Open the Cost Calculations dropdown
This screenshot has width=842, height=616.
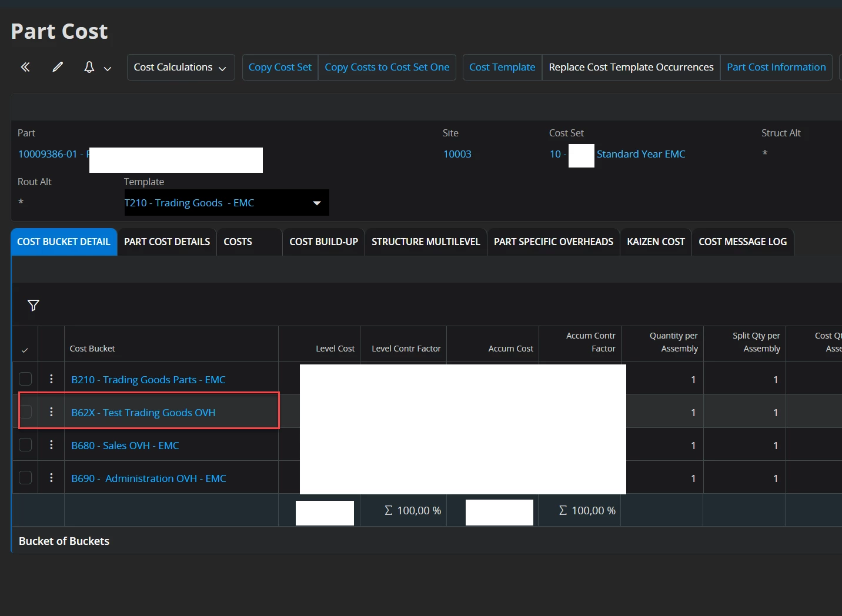coord(181,67)
